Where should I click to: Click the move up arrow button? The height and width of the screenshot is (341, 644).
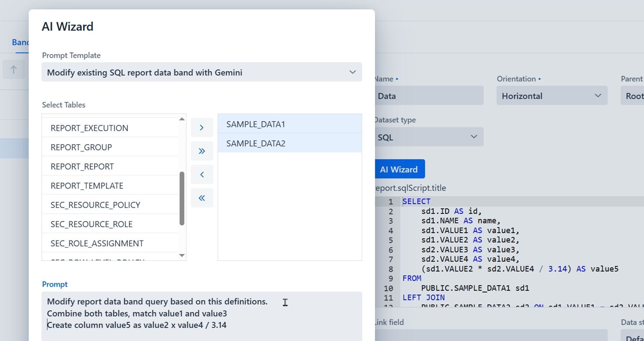click(13, 70)
